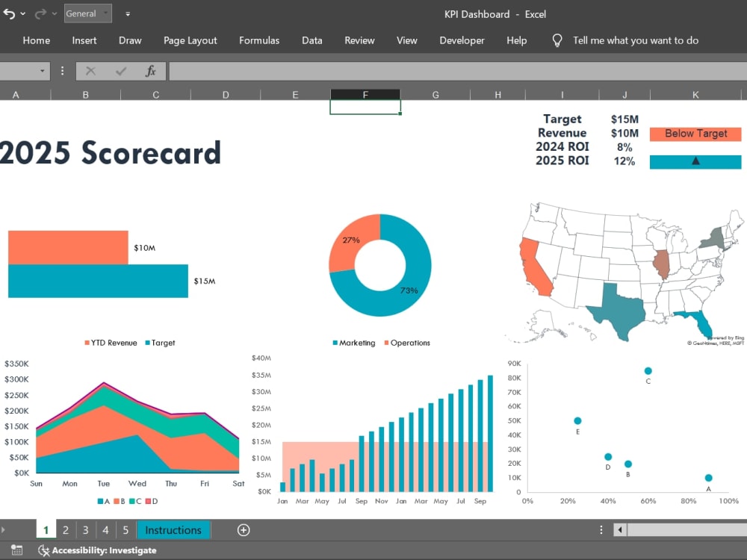Click scatter point labeled C
Screen dimensions: 747x560
[648, 371]
